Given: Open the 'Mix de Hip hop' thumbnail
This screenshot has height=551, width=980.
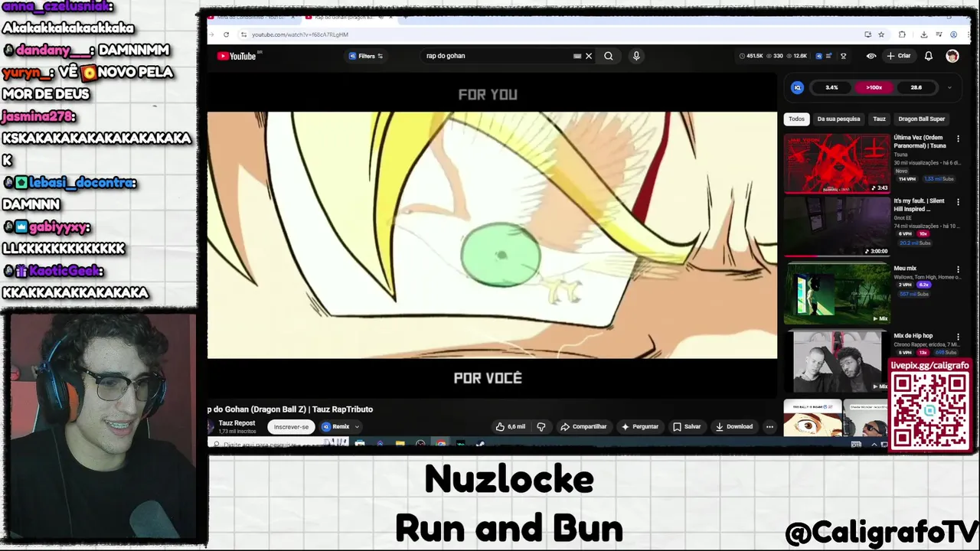Looking at the screenshot, I should (837, 361).
